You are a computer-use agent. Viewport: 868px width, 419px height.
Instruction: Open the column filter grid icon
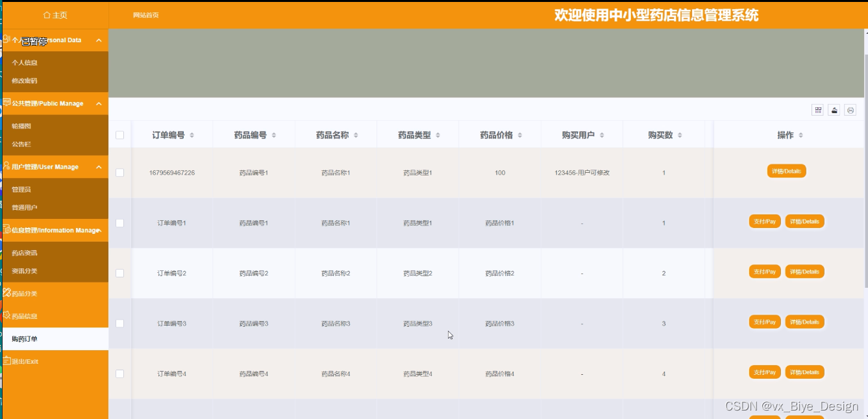818,110
